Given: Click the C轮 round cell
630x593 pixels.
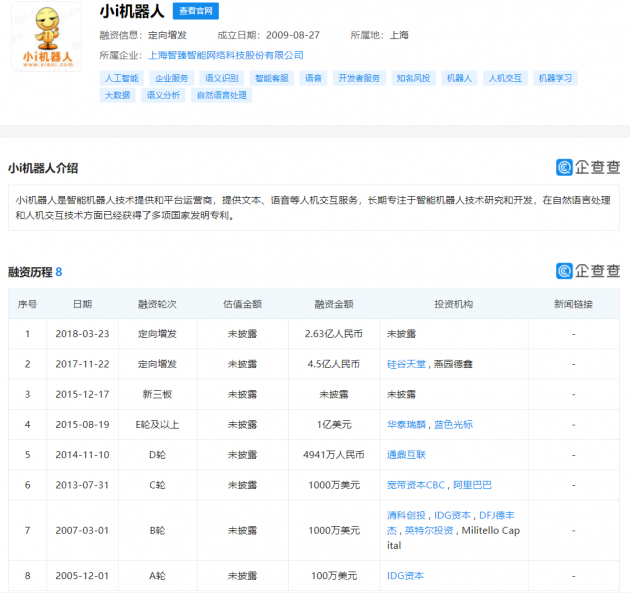Looking at the screenshot, I should click(157, 485).
